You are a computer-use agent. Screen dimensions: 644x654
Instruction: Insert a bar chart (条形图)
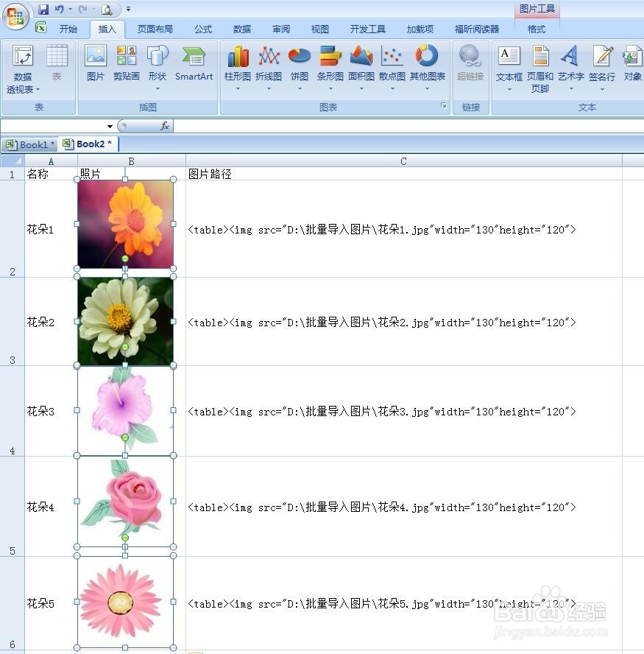pos(330,63)
